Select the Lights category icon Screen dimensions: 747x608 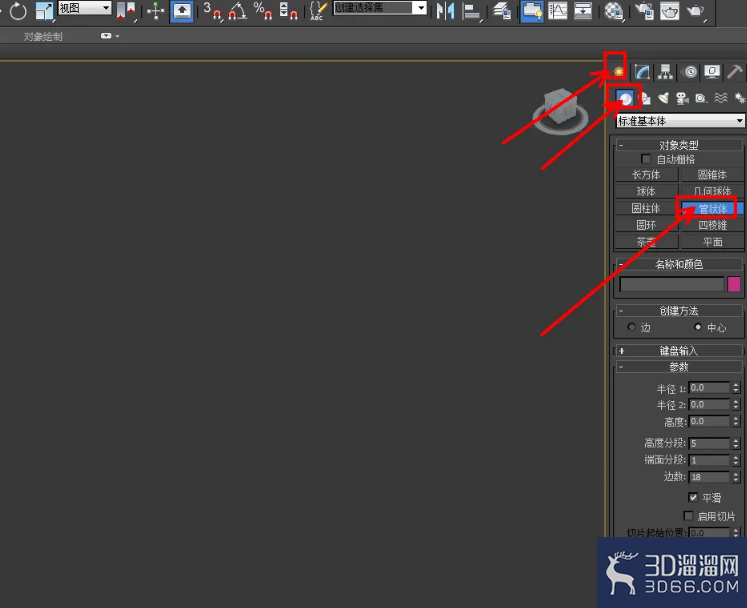[664, 98]
